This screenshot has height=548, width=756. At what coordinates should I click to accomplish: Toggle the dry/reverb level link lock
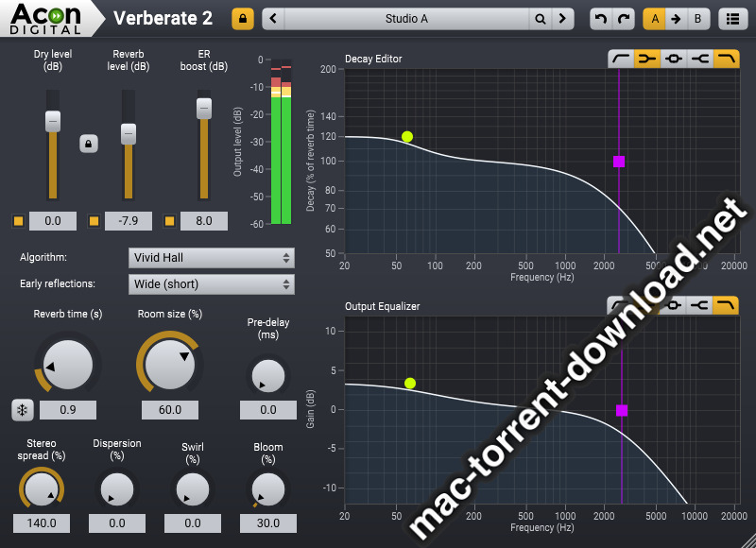tap(89, 144)
